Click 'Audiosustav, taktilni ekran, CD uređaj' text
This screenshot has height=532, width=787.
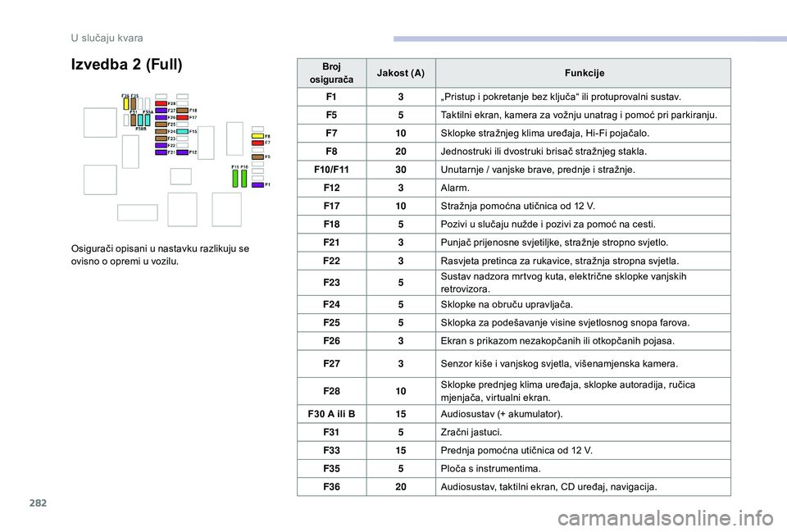click(x=548, y=487)
